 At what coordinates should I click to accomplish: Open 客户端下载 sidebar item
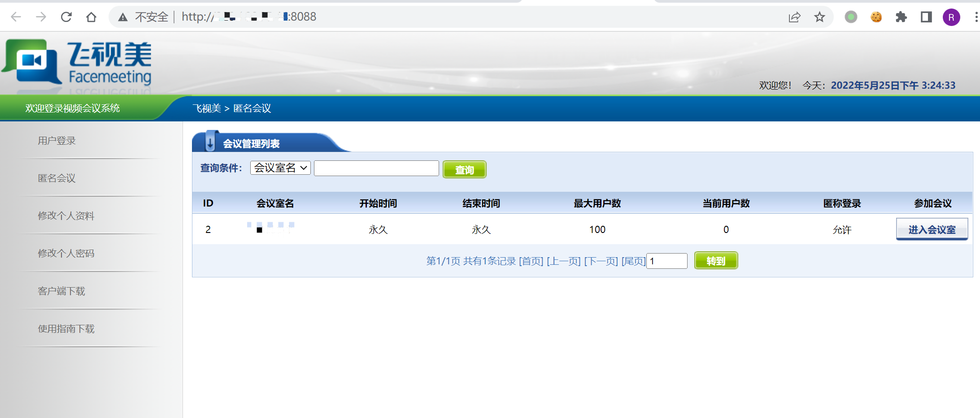[x=61, y=291]
